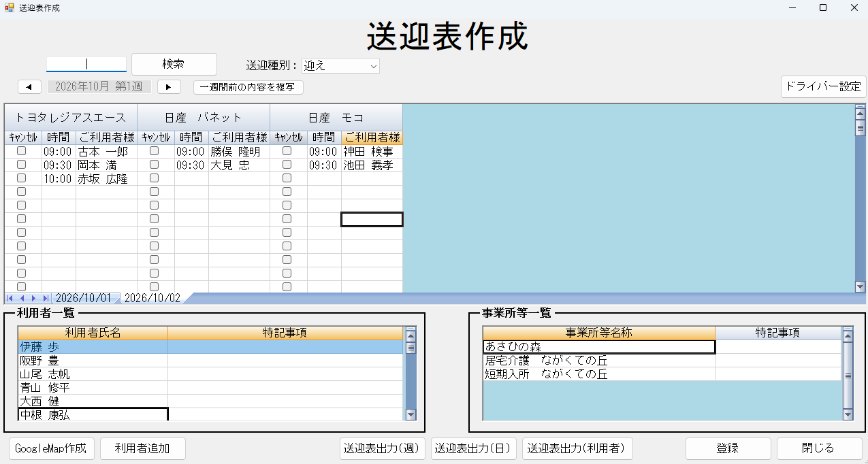Click the 閉じる button

819,448
